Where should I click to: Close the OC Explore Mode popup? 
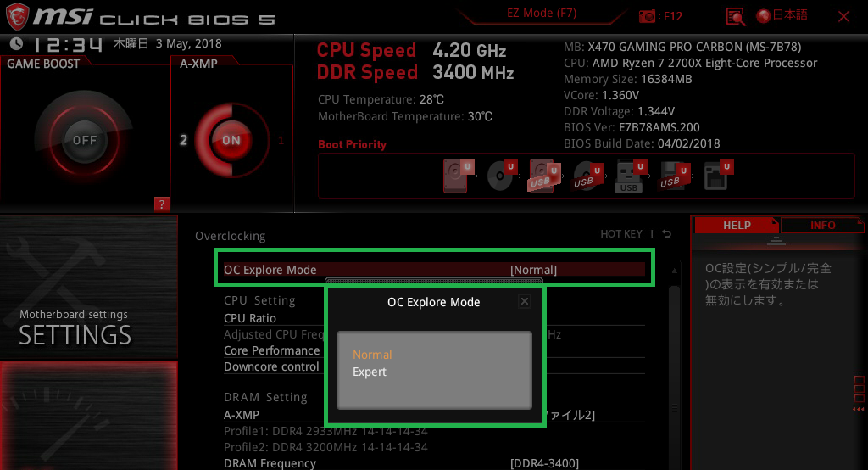point(524,301)
